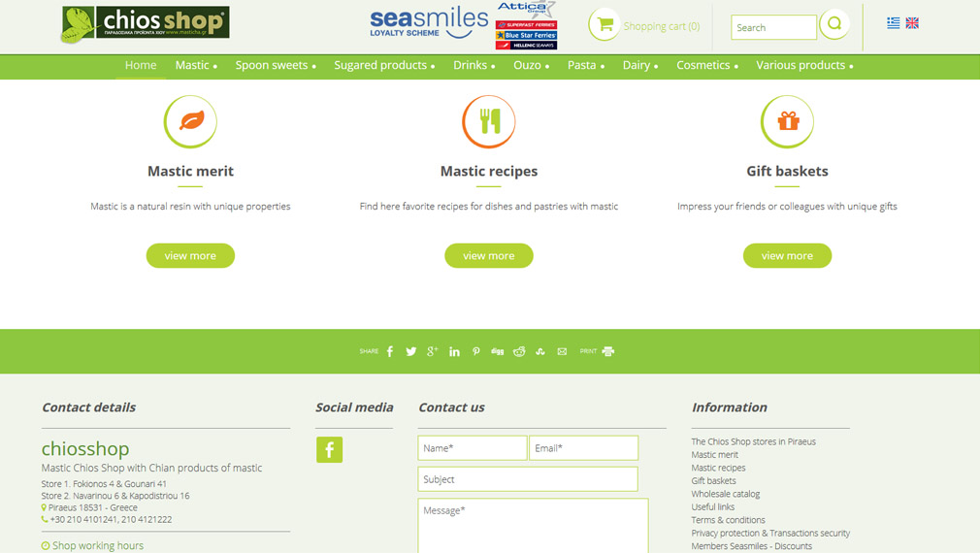This screenshot has height=553, width=980.
Task: Expand the Various products menu
Action: (x=805, y=65)
